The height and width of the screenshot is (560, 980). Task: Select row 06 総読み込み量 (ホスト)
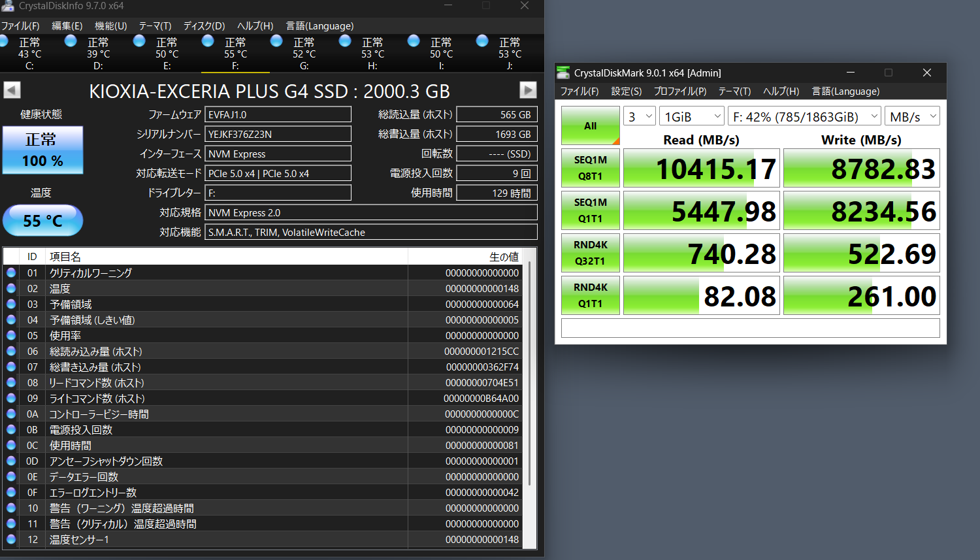point(263,351)
